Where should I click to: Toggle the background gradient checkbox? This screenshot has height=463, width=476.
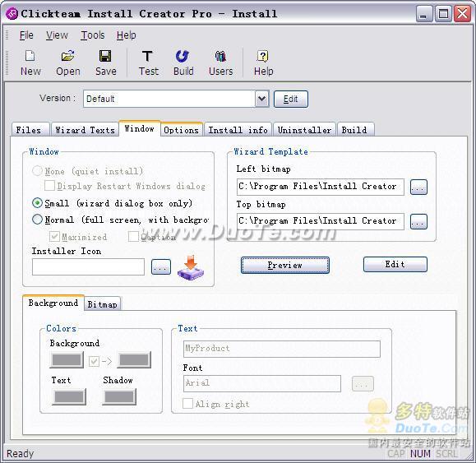tap(94, 361)
